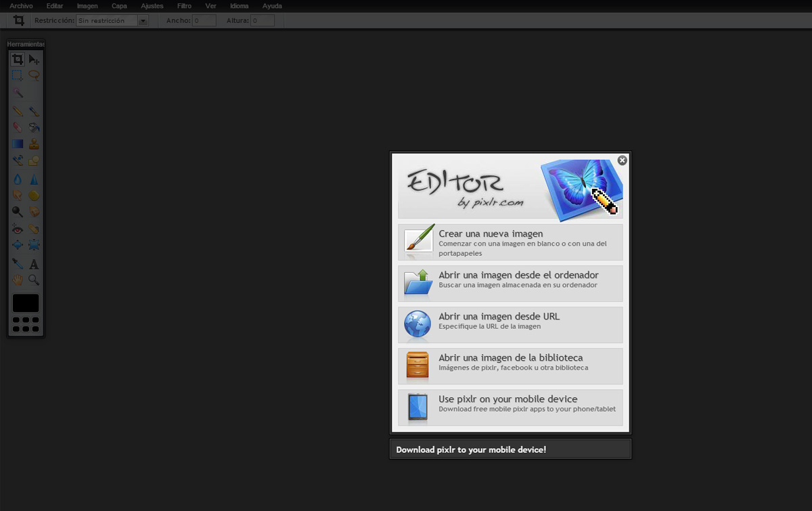The width and height of the screenshot is (812, 511).
Task: Choose Abrir una imagen de la biblioteca
Action: (x=510, y=366)
